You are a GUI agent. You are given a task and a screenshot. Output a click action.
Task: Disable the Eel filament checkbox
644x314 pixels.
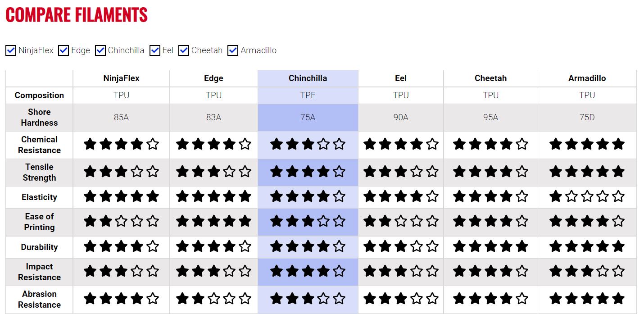pyautogui.click(x=155, y=50)
